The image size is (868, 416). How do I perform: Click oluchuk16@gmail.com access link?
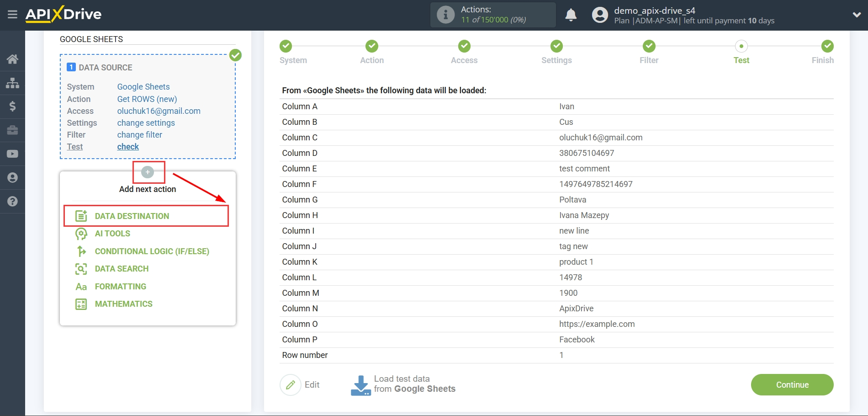pyautogui.click(x=159, y=111)
